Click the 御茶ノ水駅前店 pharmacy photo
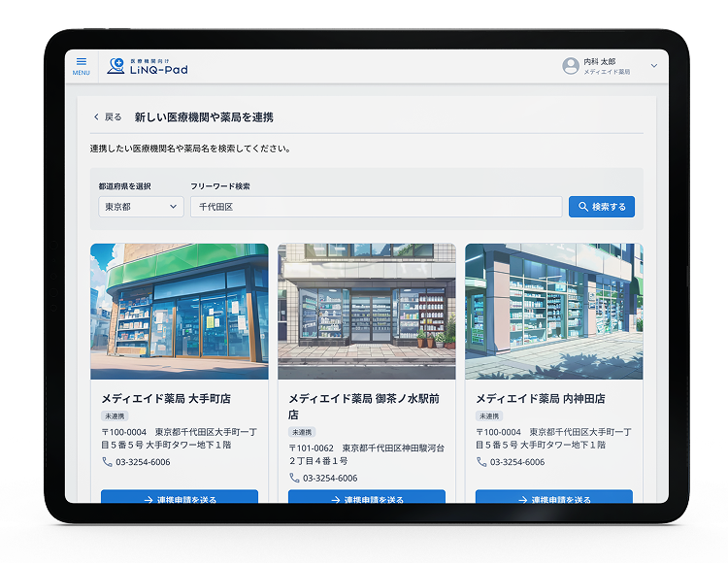The width and height of the screenshot is (728, 564). click(366, 311)
